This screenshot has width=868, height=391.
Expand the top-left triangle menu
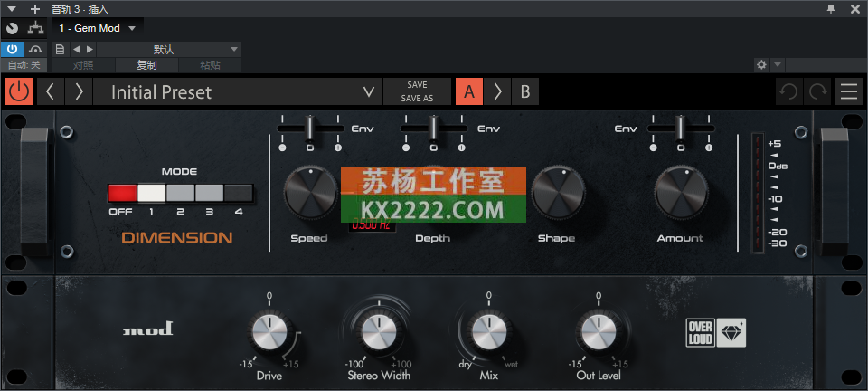click(13, 9)
